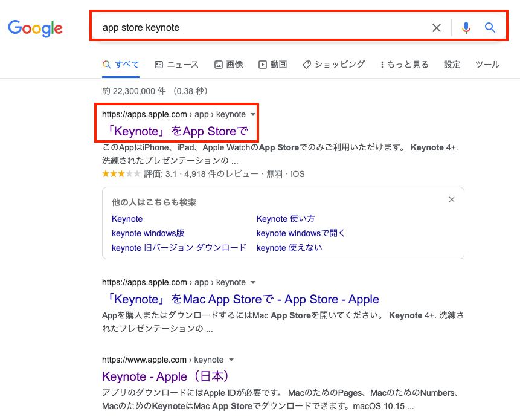Screen dimensions: 520x420
Task: Open the Keynote - Apple（日本） result
Action: 166,377
